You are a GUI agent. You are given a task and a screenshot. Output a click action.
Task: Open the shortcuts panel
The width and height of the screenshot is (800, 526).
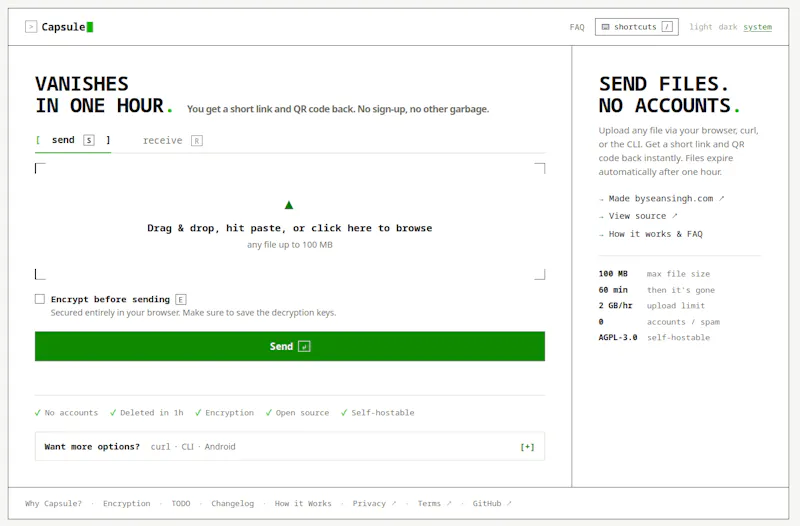tap(636, 27)
